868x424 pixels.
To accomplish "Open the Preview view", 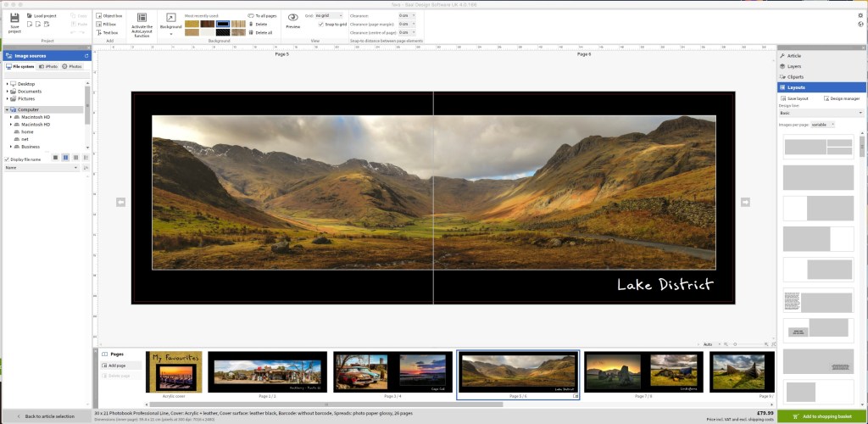I will point(292,20).
